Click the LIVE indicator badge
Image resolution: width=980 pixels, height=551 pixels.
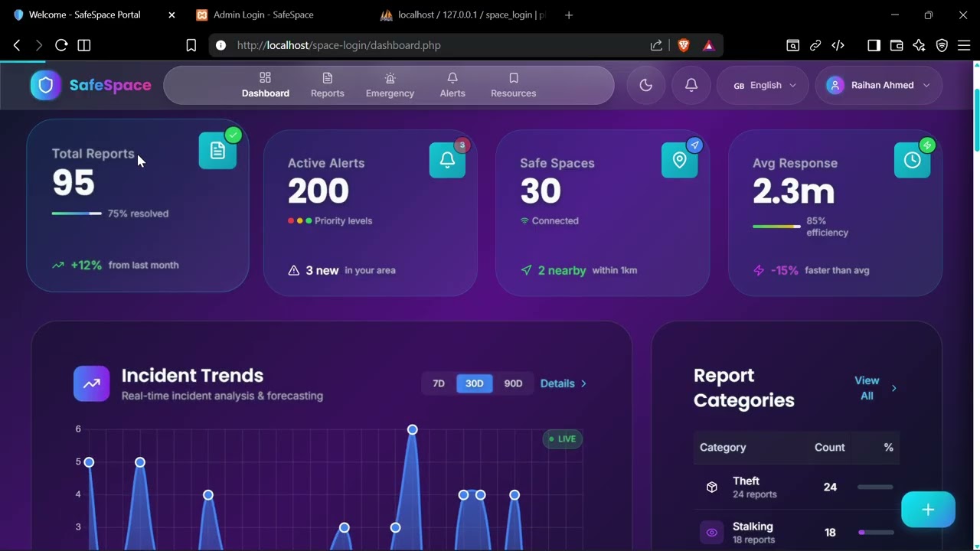point(563,439)
